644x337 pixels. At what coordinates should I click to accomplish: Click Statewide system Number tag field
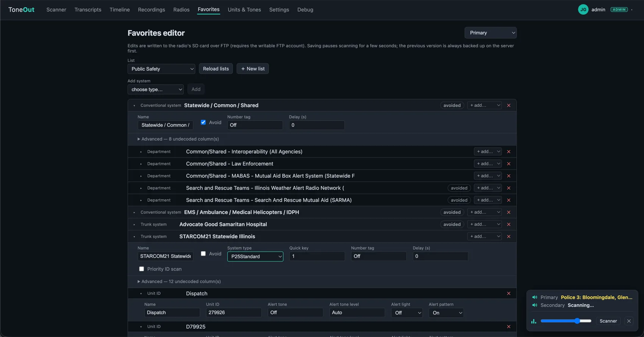(255, 125)
